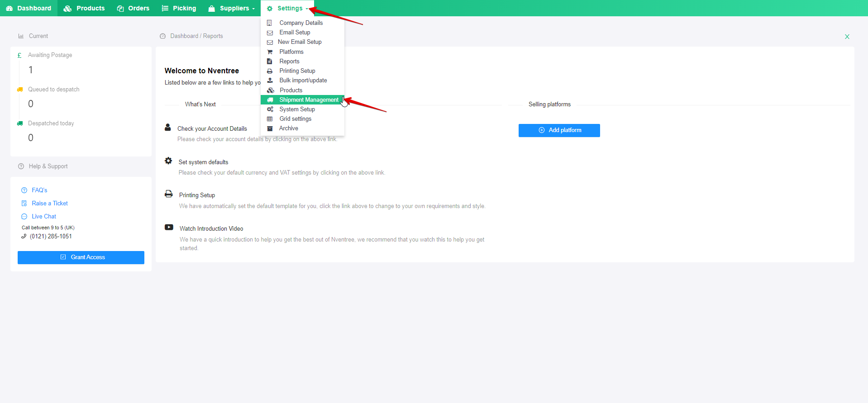The width and height of the screenshot is (868, 403).
Task: Select Platforms in the Settings menu
Action: tap(302, 52)
